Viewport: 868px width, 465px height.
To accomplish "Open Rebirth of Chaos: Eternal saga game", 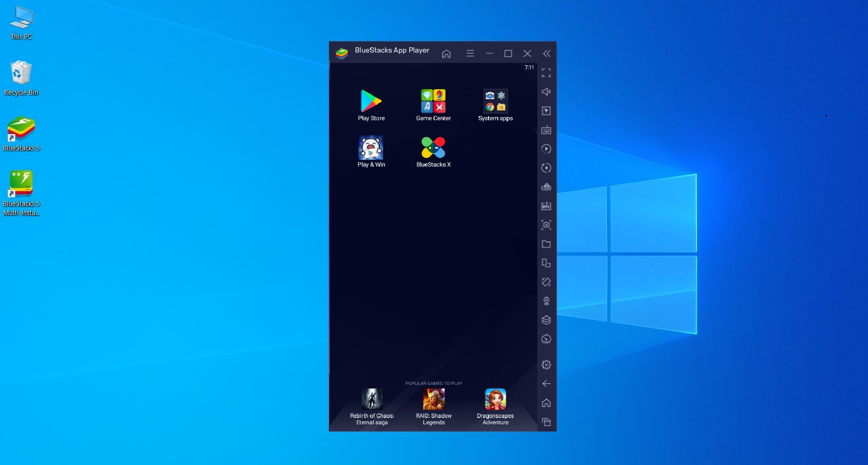I will [372, 407].
